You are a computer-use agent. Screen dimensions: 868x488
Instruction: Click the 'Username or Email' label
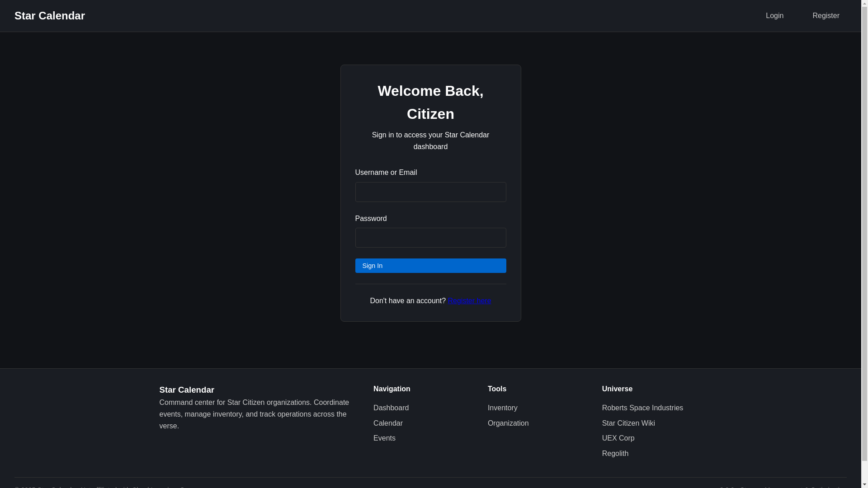[x=386, y=173]
